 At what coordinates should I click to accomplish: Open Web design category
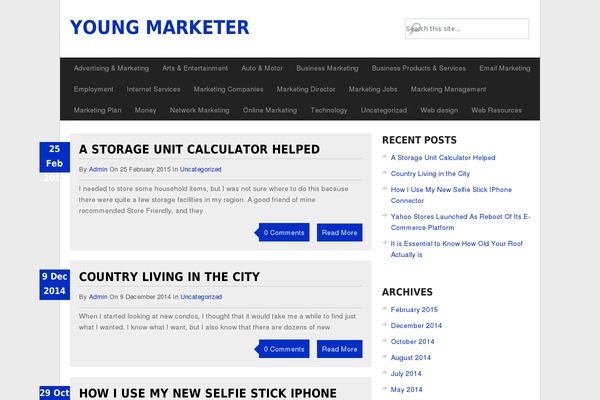pyautogui.click(x=439, y=110)
